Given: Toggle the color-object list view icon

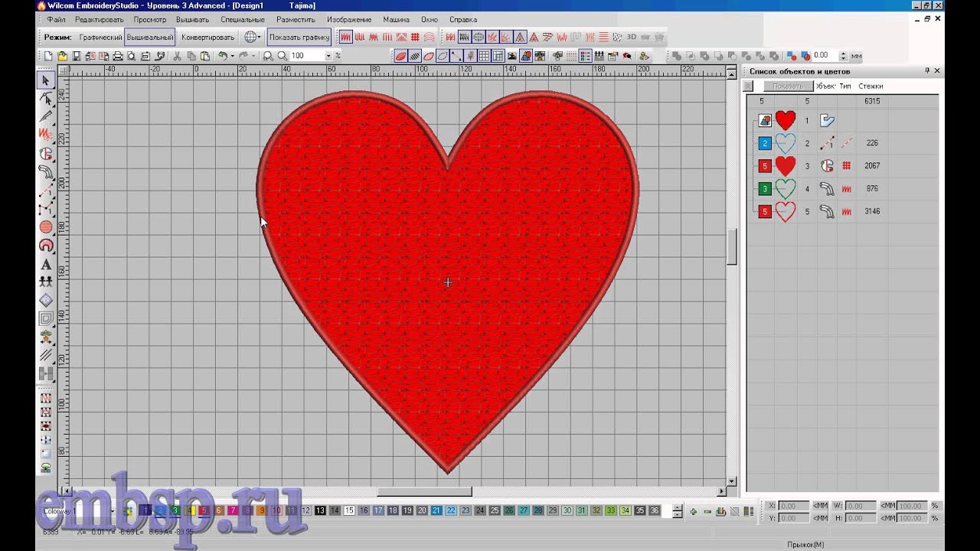Looking at the screenshot, I should 585,56.
